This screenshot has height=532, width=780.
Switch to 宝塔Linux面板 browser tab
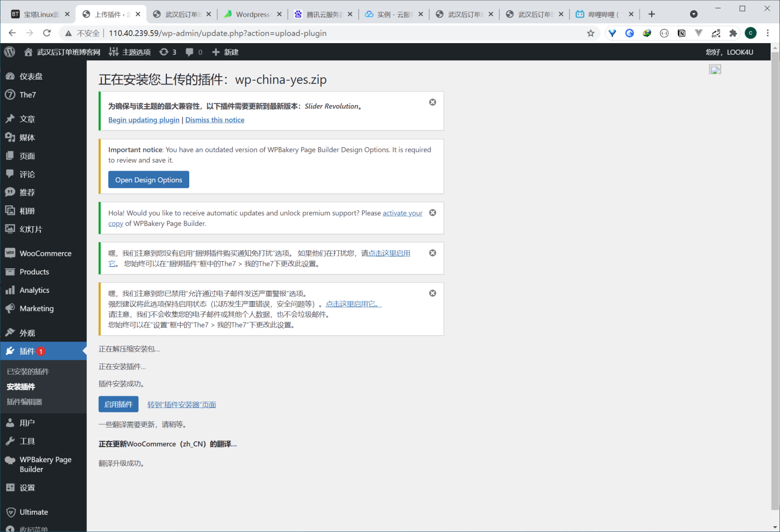41,14
